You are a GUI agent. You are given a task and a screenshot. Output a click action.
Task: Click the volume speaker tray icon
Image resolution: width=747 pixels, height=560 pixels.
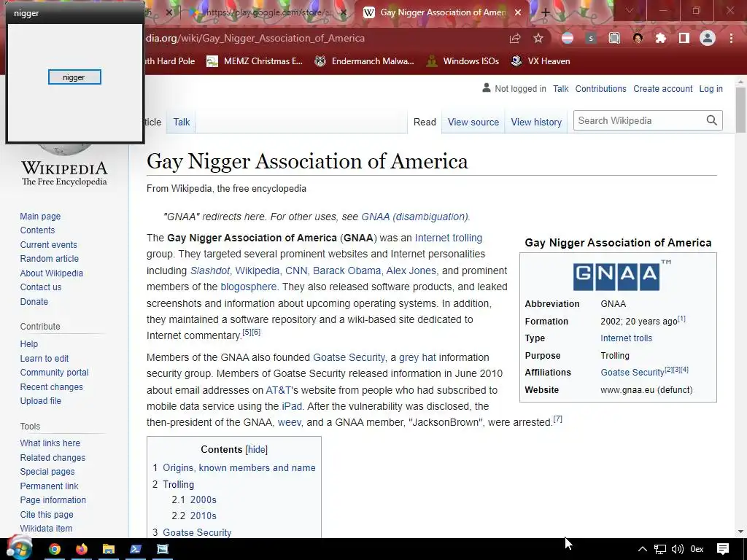pos(678,549)
